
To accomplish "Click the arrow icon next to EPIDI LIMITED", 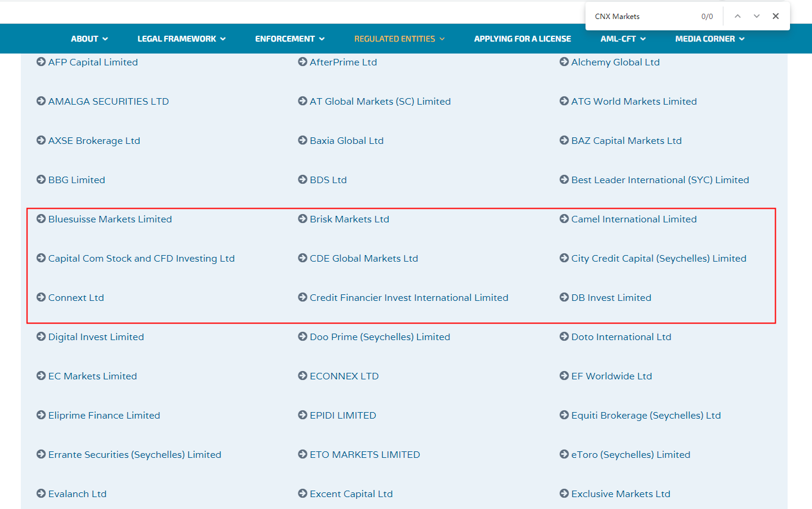I will click(x=303, y=415).
